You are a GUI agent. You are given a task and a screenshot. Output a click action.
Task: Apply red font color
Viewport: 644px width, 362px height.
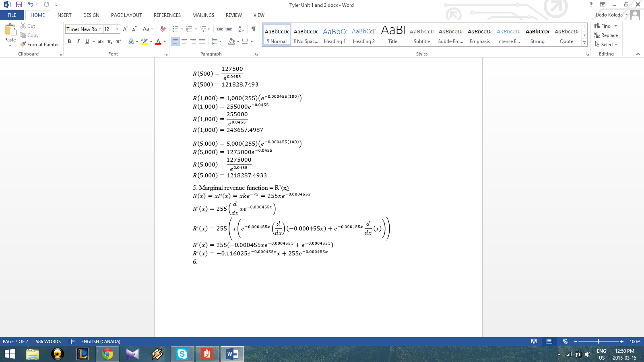click(x=158, y=41)
